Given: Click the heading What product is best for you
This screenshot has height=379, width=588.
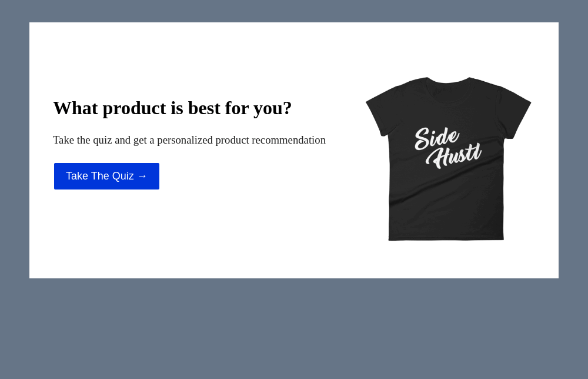Looking at the screenshot, I should pos(172,108).
